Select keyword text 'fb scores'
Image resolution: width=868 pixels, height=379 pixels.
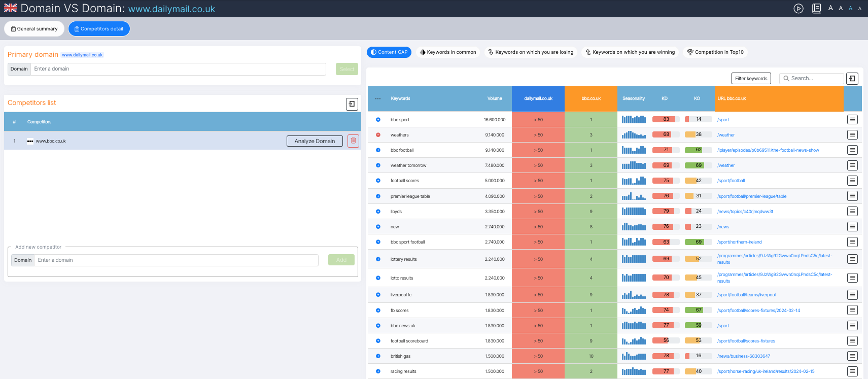pos(399,311)
